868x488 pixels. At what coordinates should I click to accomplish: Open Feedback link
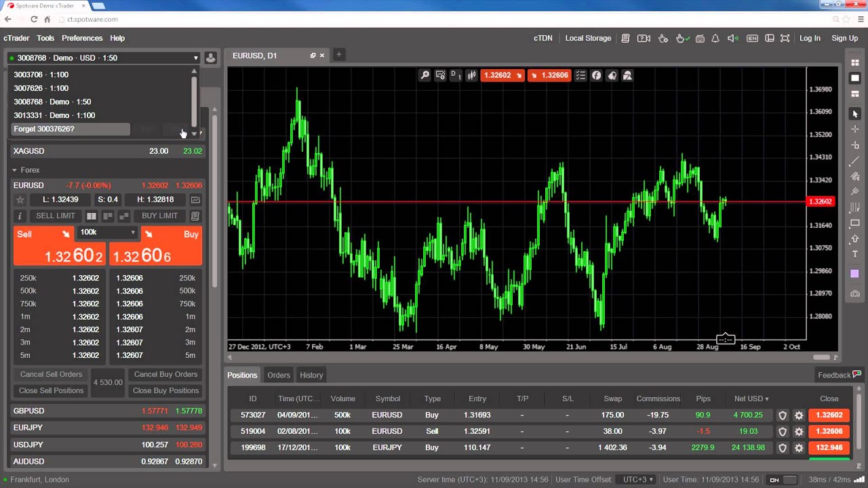click(840, 375)
